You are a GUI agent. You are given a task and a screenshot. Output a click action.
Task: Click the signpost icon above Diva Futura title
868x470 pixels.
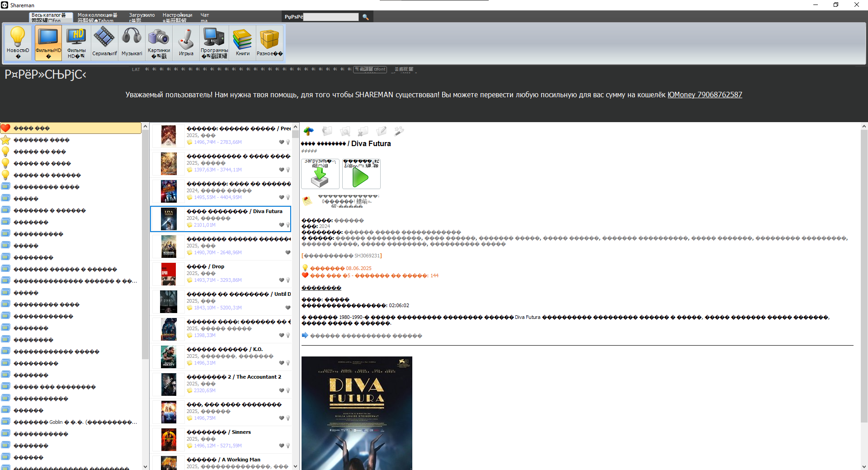tap(309, 131)
